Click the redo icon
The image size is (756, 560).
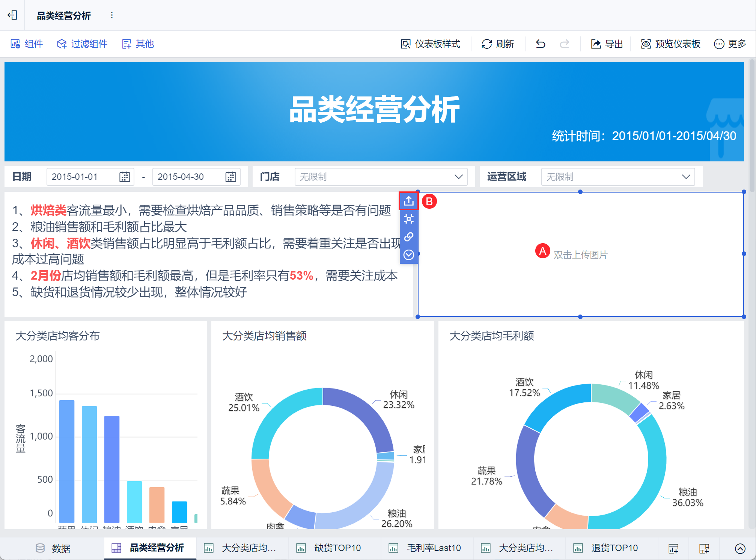point(564,44)
